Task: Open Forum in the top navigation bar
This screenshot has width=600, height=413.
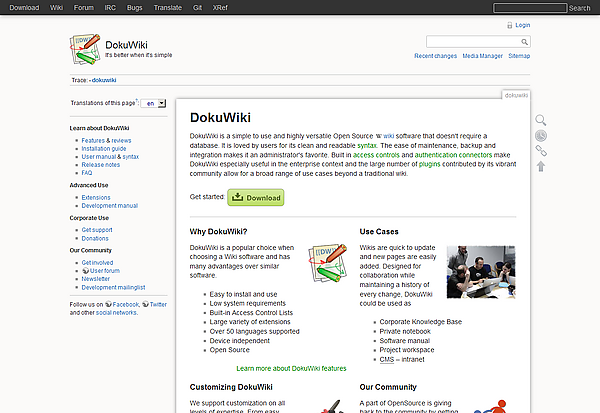Action: coord(84,7)
